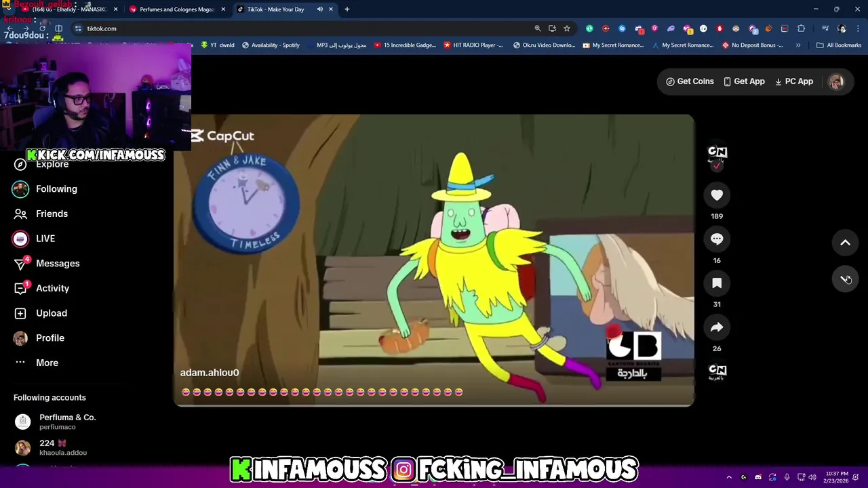Open the Availability - Spotify bookmark
The width and height of the screenshot is (868, 488).
coord(271,45)
